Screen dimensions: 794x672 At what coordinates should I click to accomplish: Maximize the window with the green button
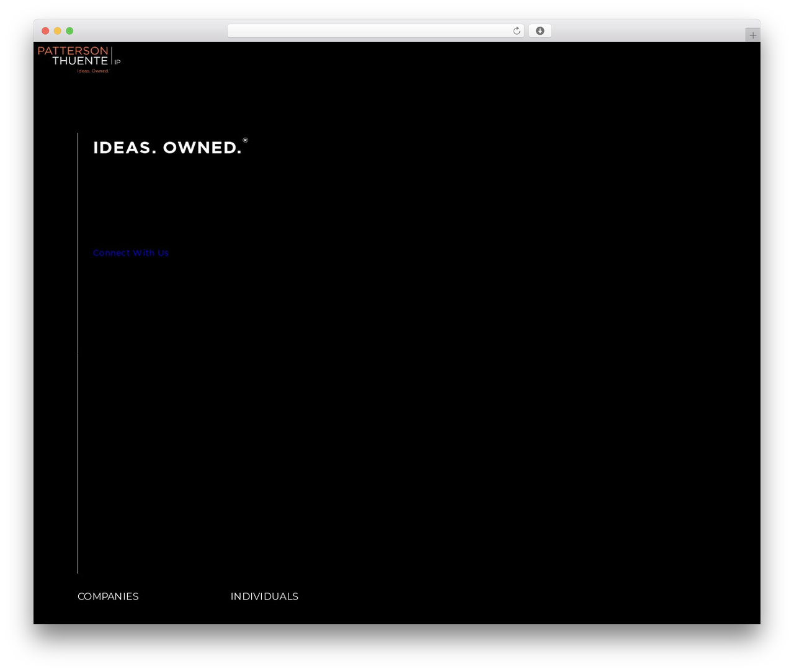pos(69,31)
